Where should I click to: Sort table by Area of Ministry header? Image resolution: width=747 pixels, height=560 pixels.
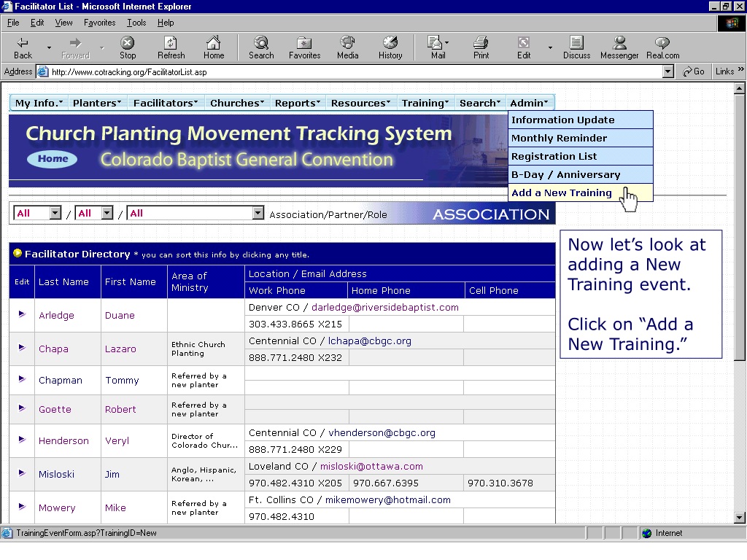coord(190,282)
